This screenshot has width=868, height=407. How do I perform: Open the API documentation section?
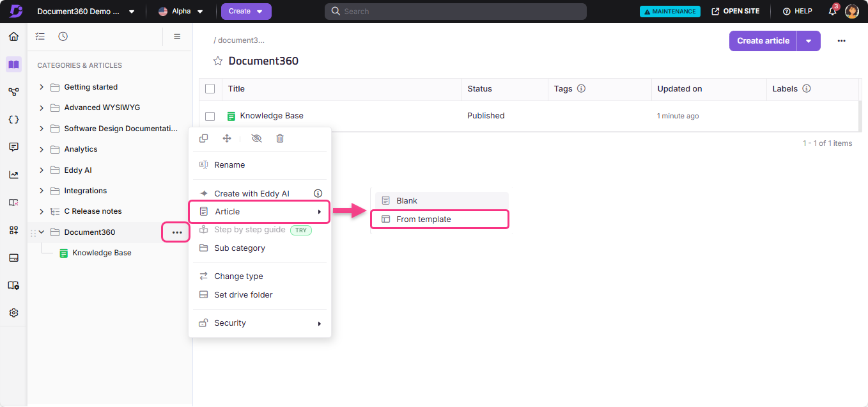coord(13,119)
